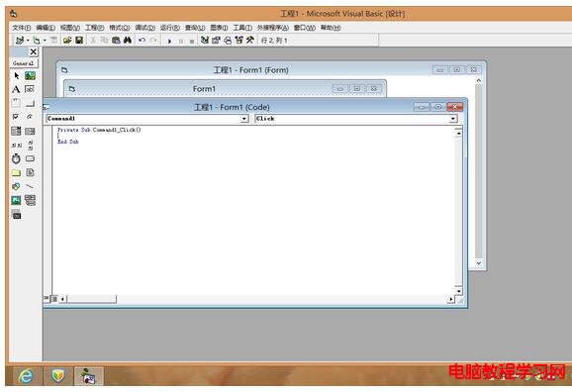Click Form designer window scrollbar down arrow

click(479, 263)
